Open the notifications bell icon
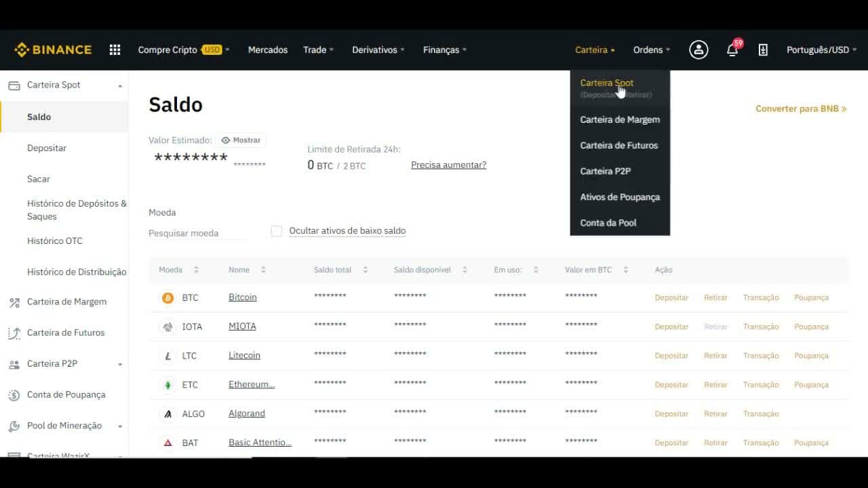 tap(732, 50)
